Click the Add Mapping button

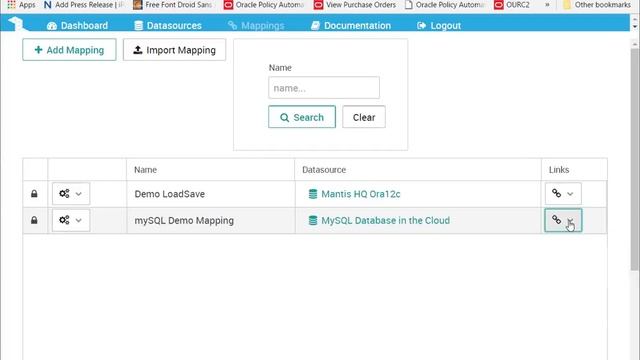coord(69,50)
